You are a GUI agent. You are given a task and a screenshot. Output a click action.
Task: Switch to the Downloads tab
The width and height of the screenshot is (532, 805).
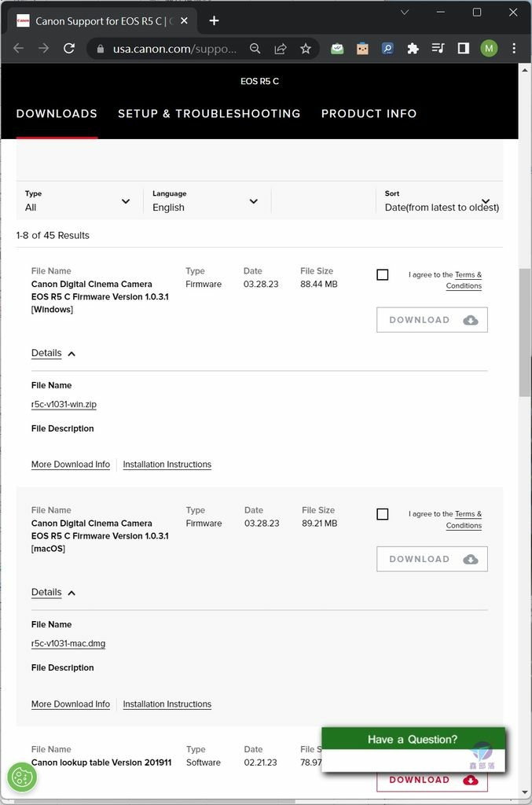click(x=57, y=113)
